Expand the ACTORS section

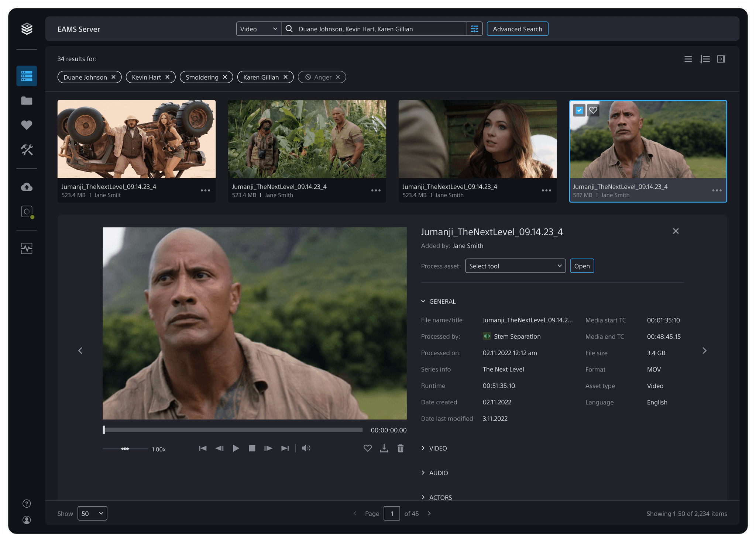(x=437, y=497)
